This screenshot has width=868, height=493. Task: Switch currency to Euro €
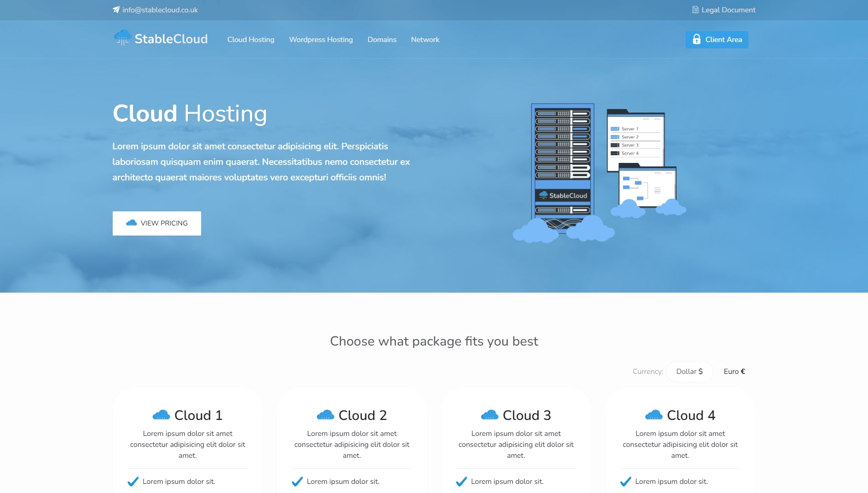pos(734,372)
